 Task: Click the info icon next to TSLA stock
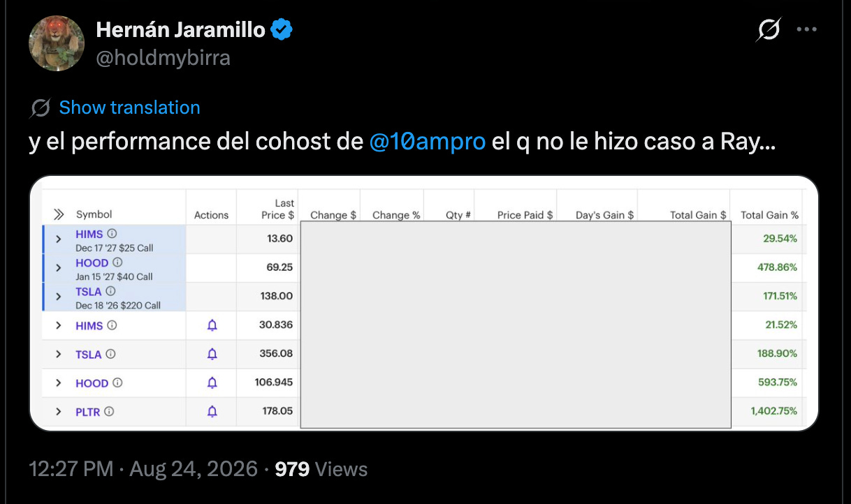110,354
